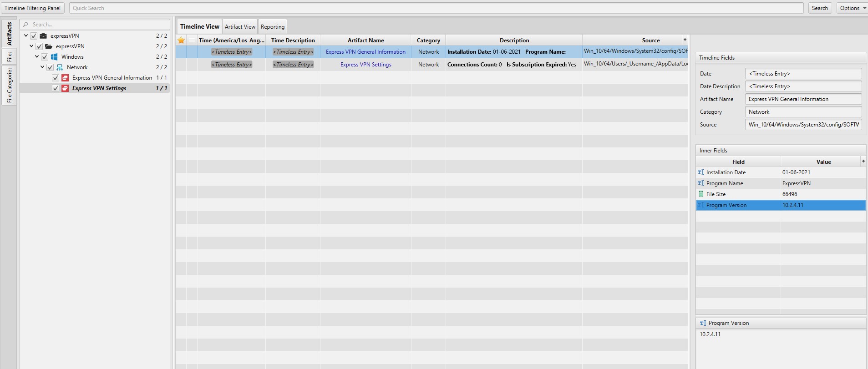Click the open folder icon beside expressVPN
The width and height of the screenshot is (868, 369).
point(49,46)
